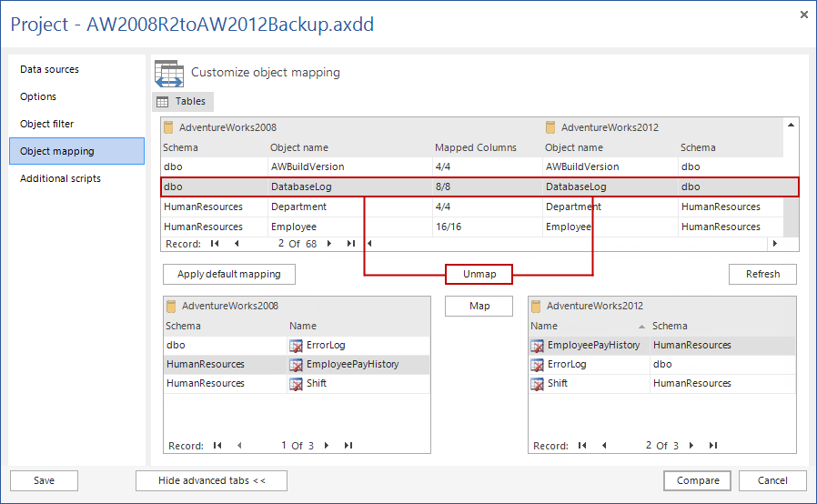Screen dimensions: 817x504
Task: Select the AWBuildVersion mapped row
Action: pos(472,166)
